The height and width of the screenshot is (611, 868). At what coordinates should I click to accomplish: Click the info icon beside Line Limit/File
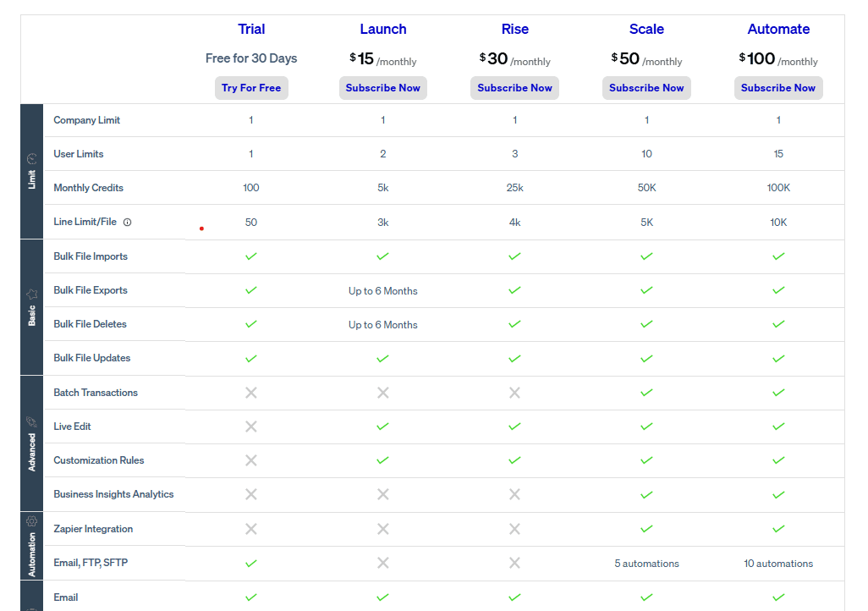(128, 223)
